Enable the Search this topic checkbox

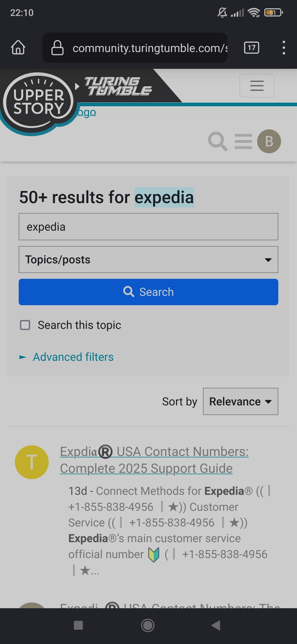click(x=25, y=325)
